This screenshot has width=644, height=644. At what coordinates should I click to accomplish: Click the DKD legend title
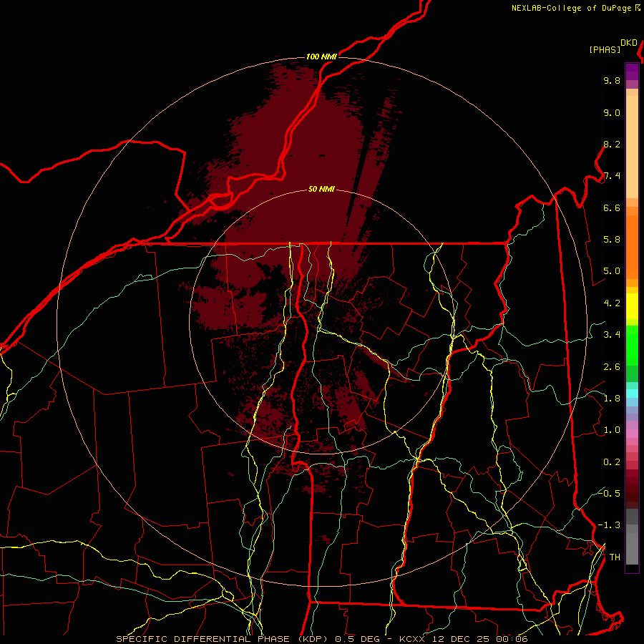629,43
